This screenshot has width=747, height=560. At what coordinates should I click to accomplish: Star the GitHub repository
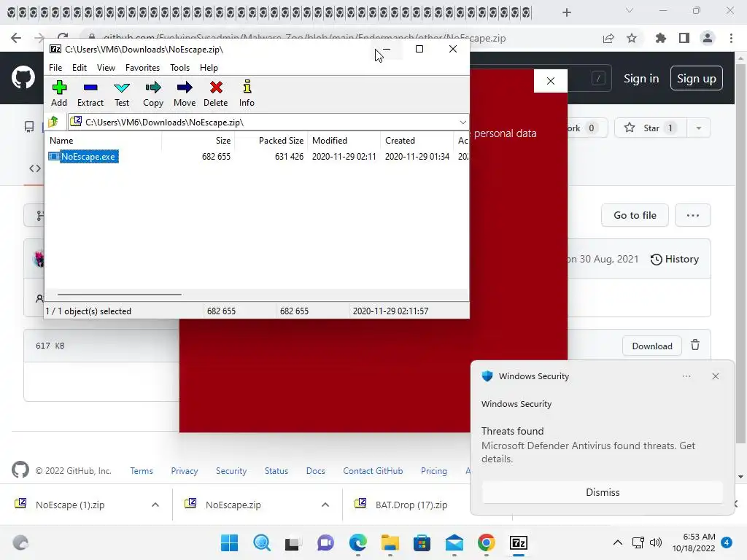pyautogui.click(x=650, y=128)
